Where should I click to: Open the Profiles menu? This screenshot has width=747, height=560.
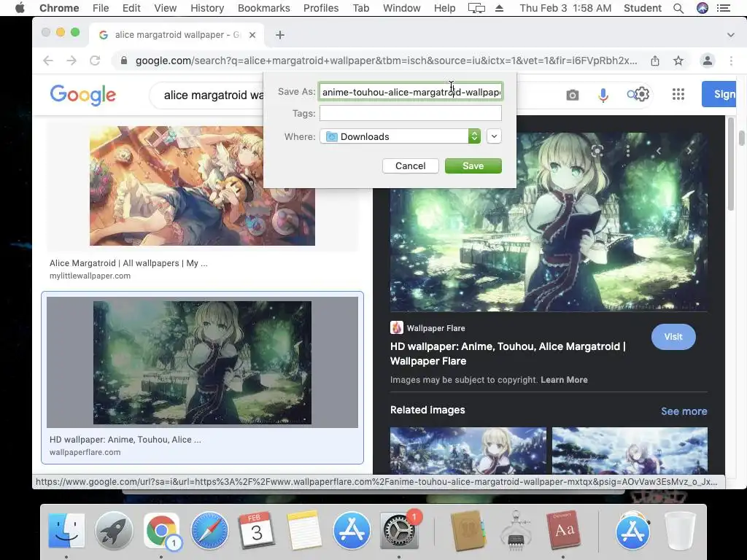[321, 8]
